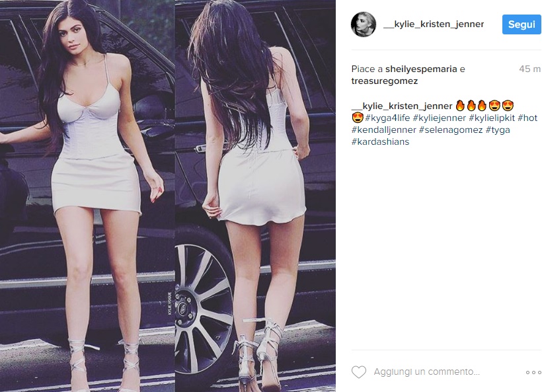Open the #kyga4life hashtag

tap(387, 118)
